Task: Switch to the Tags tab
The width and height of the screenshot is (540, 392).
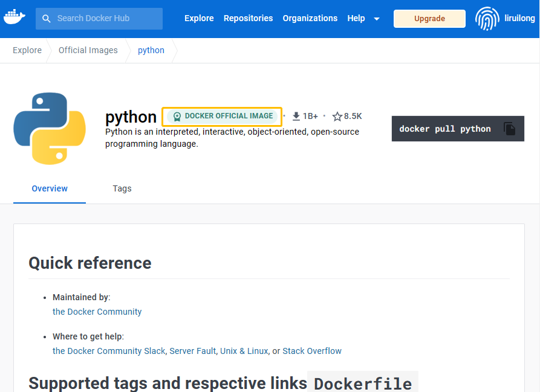Action: point(122,188)
